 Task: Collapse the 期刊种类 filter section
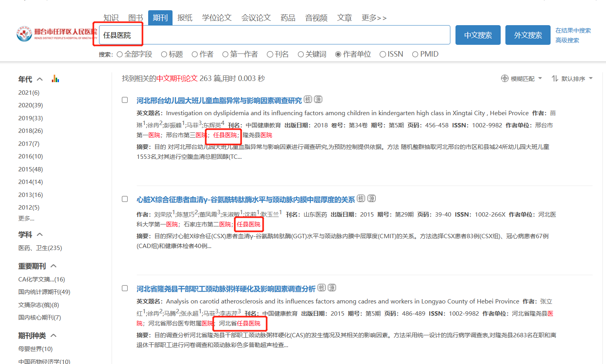click(x=54, y=335)
